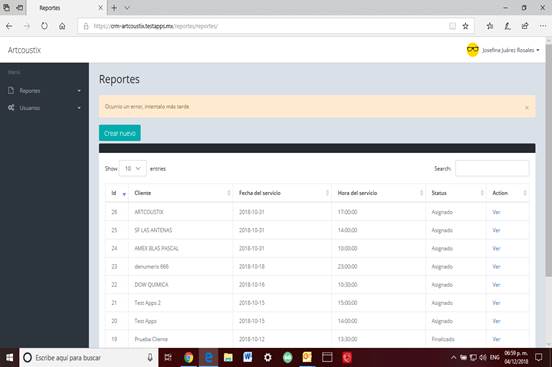Click the ENG language indicator
Viewport: 552px width, 367px height.
[x=495, y=357]
